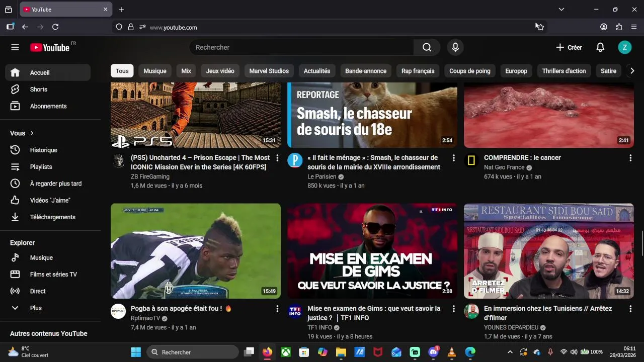This screenshot has width=644, height=362.
Task: Click the RptimaoTV channel avatar
Action: pyautogui.click(x=118, y=311)
